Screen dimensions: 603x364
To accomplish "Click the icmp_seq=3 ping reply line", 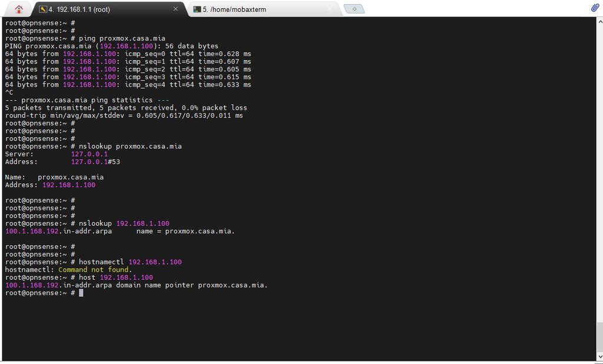I will [x=128, y=77].
